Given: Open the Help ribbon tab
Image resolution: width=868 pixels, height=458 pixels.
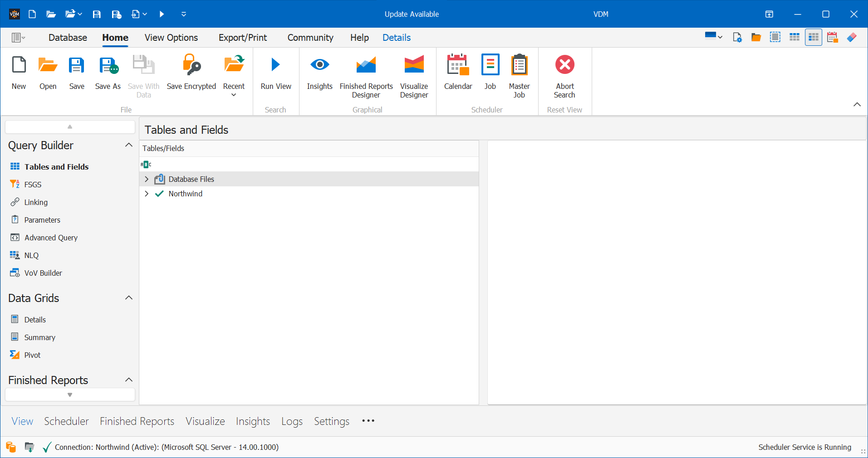Looking at the screenshot, I should [x=359, y=38].
